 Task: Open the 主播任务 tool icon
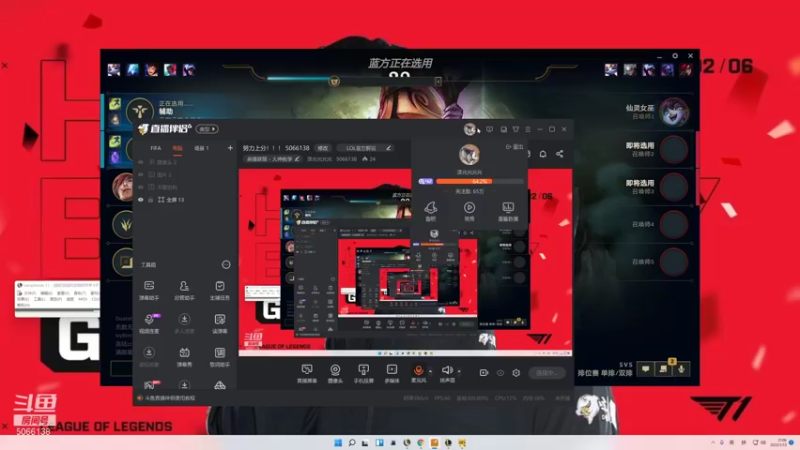pyautogui.click(x=220, y=290)
